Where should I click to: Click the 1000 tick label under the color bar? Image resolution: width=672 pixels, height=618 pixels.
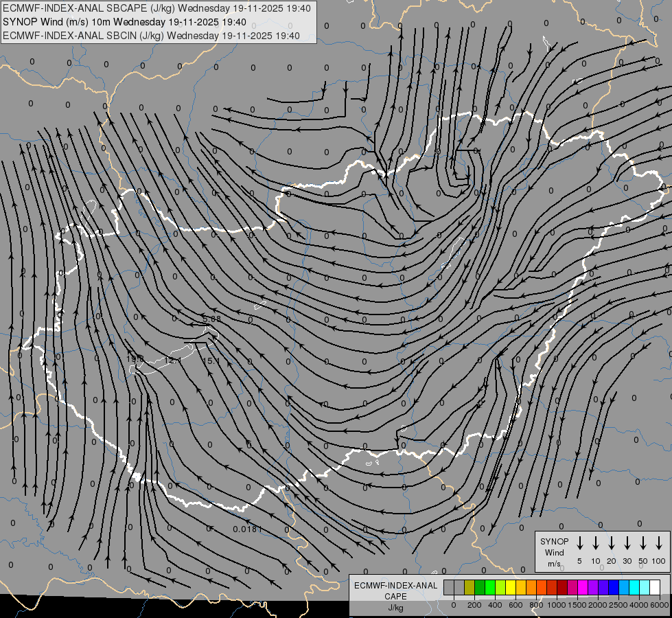coord(557,605)
